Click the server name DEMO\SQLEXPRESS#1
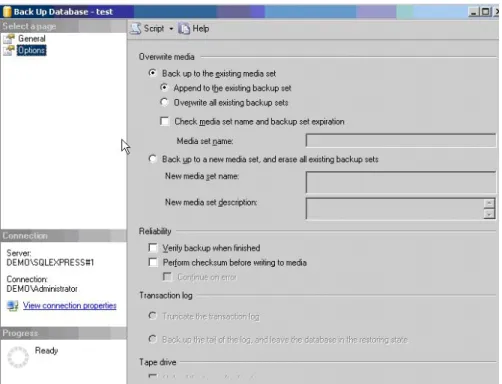 [x=50, y=263]
